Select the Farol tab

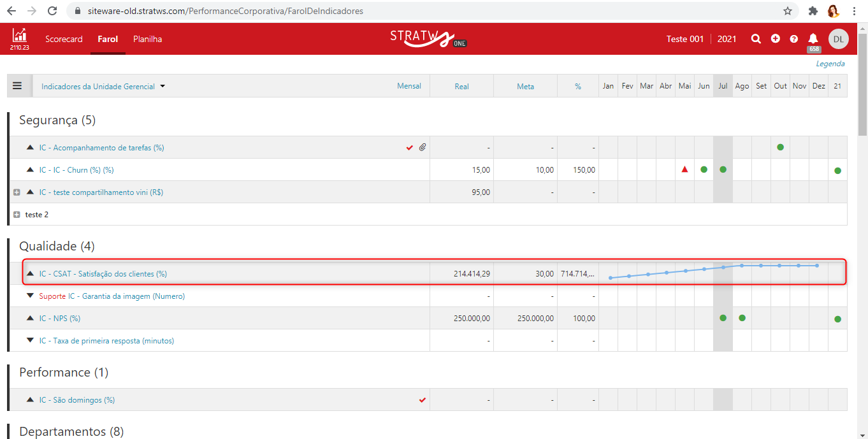(x=108, y=39)
